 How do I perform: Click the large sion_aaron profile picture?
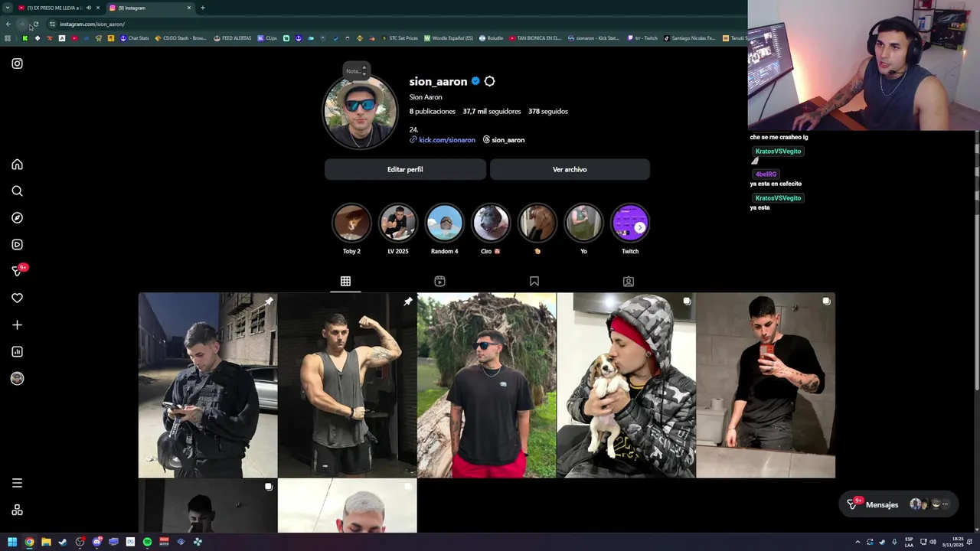[x=360, y=112]
